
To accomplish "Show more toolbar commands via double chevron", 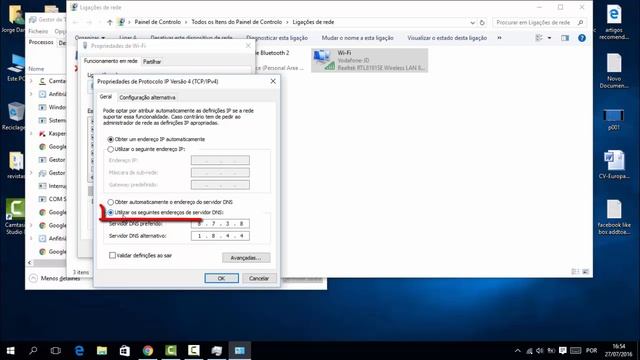I will click(x=499, y=38).
